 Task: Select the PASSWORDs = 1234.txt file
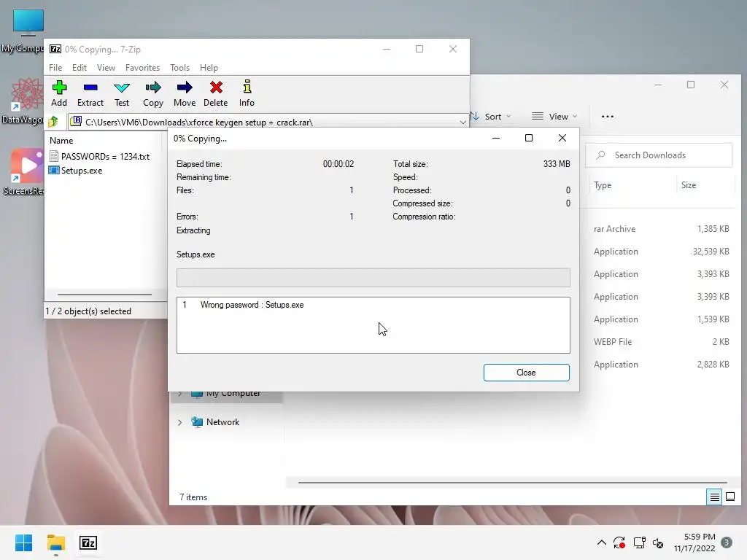[99, 156]
